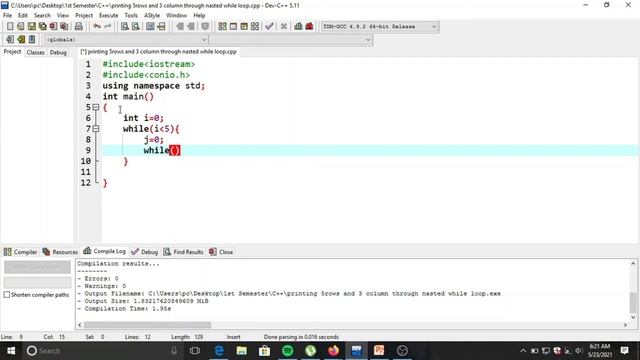Open the (globals) class dropdown
Viewport: 640px width, 360px height.
pyautogui.click(x=127, y=40)
